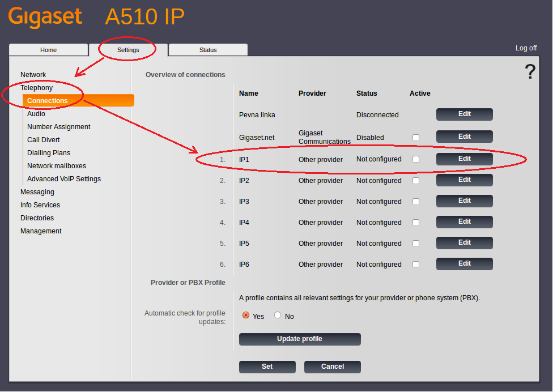The image size is (553, 392).
Task: Select No for automatic profile updates
Action: 278,316
